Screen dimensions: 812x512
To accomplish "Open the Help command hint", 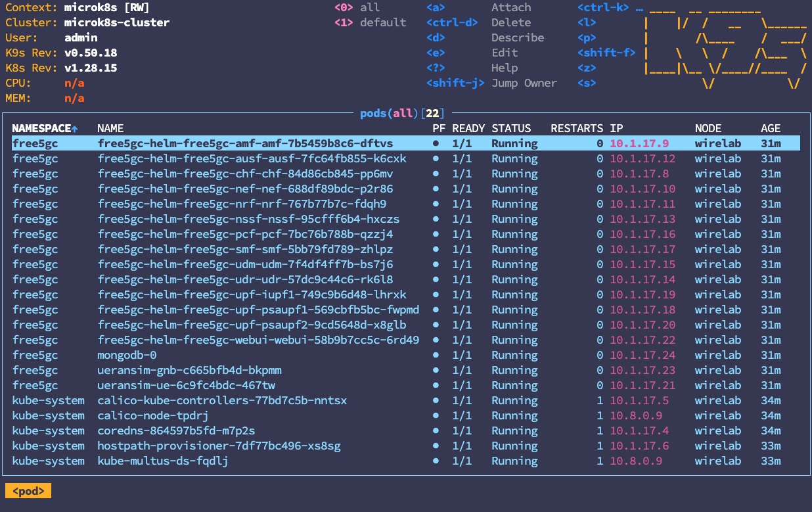I will (505, 68).
